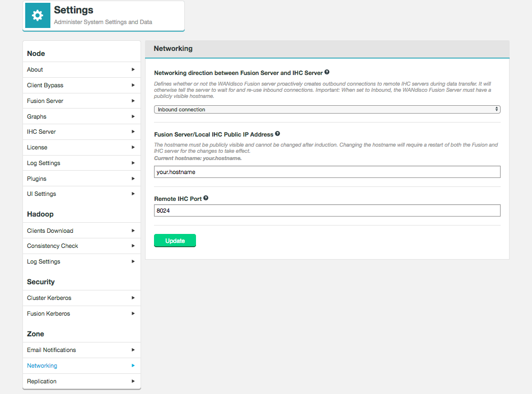This screenshot has height=394, width=532.
Task: Click help icon beside Public IP Address heading
Action: (x=278, y=134)
